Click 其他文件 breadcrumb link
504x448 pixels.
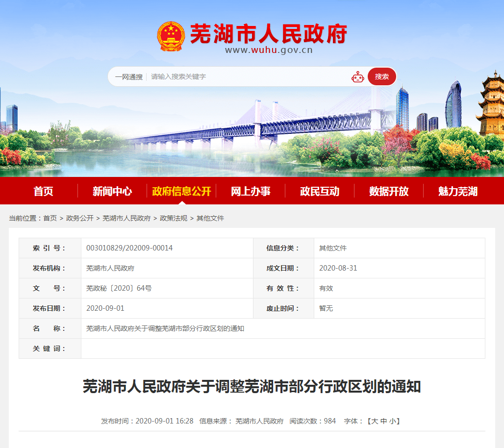point(210,218)
